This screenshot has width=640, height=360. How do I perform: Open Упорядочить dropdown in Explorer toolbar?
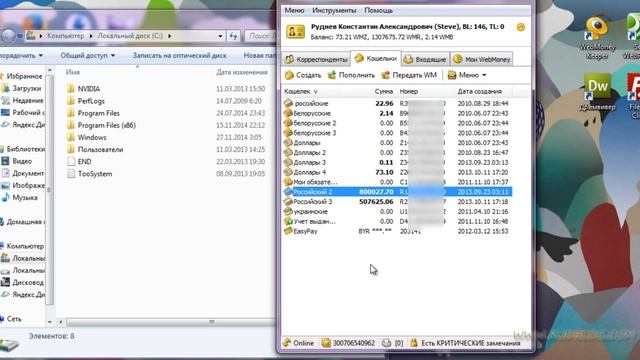20,55
